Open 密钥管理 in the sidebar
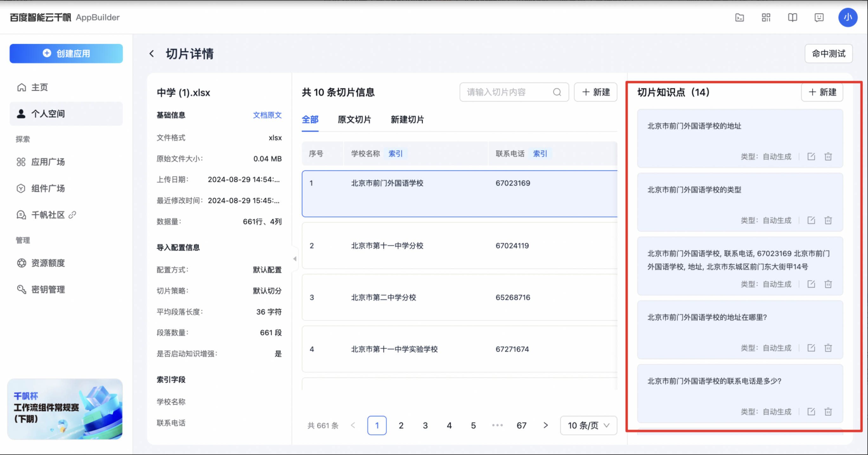 coord(66,289)
